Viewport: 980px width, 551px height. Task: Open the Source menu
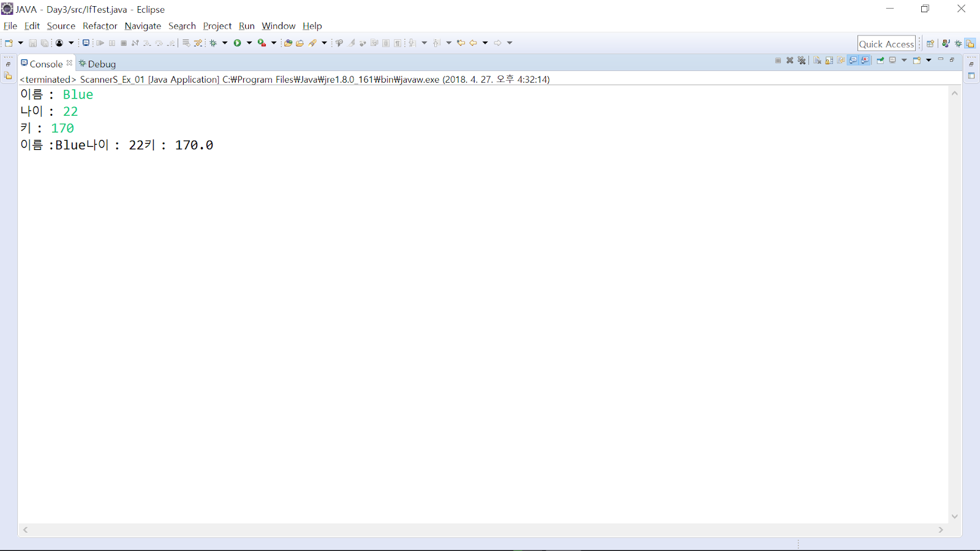click(61, 26)
